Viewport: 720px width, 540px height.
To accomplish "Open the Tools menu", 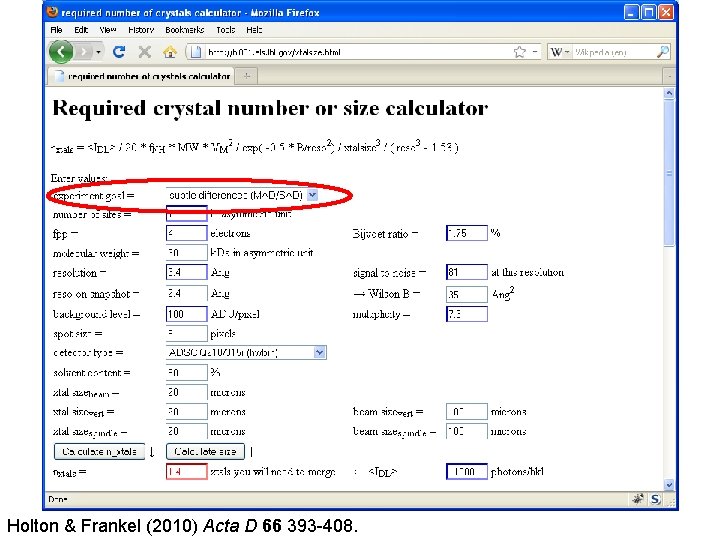I will click(225, 30).
